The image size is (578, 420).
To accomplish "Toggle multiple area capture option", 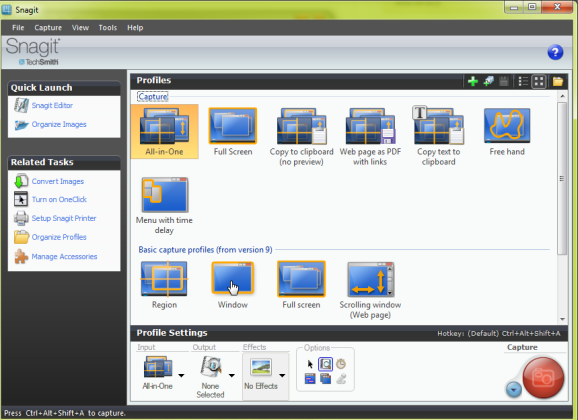I will [x=325, y=379].
